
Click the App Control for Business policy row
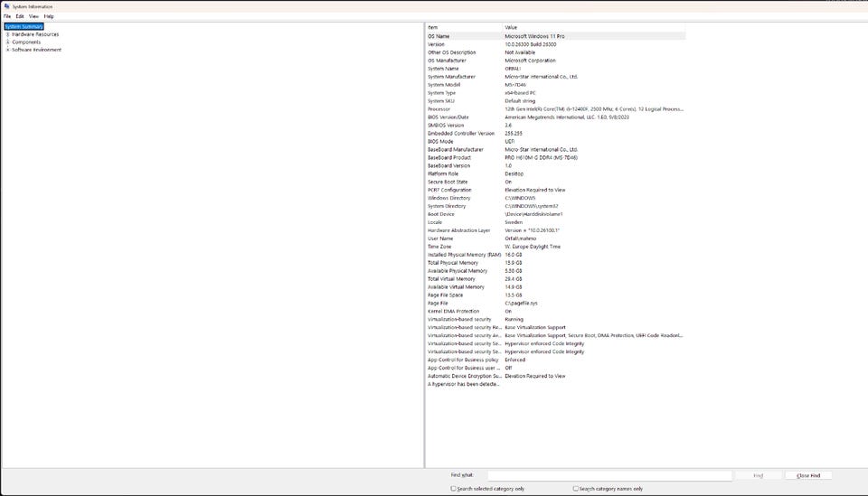tap(556, 360)
